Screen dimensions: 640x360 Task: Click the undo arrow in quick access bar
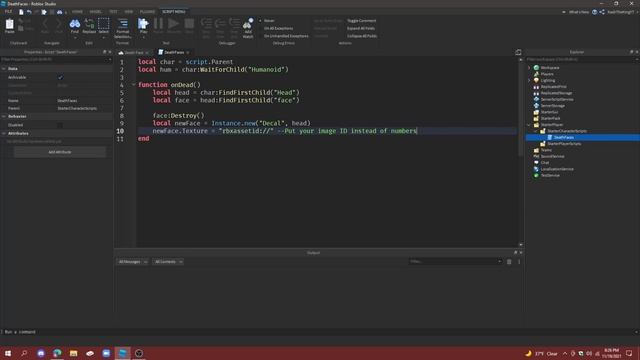tap(29, 12)
